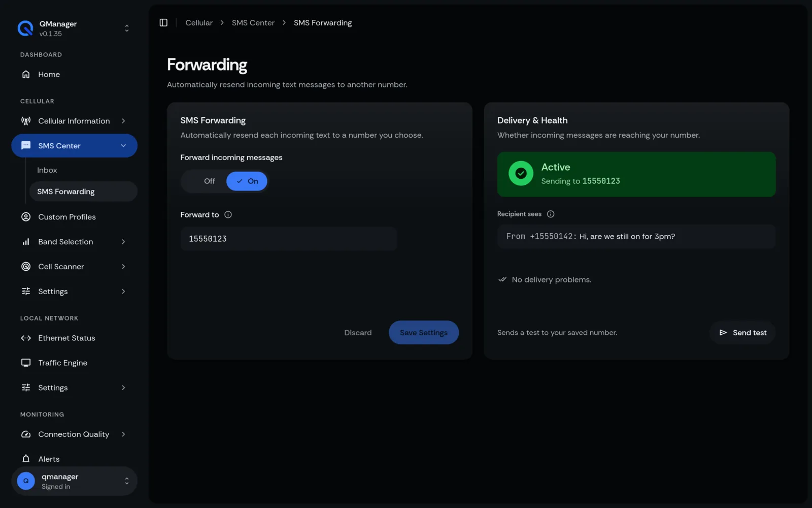Select SMS Forwarding in sidebar

(83, 192)
